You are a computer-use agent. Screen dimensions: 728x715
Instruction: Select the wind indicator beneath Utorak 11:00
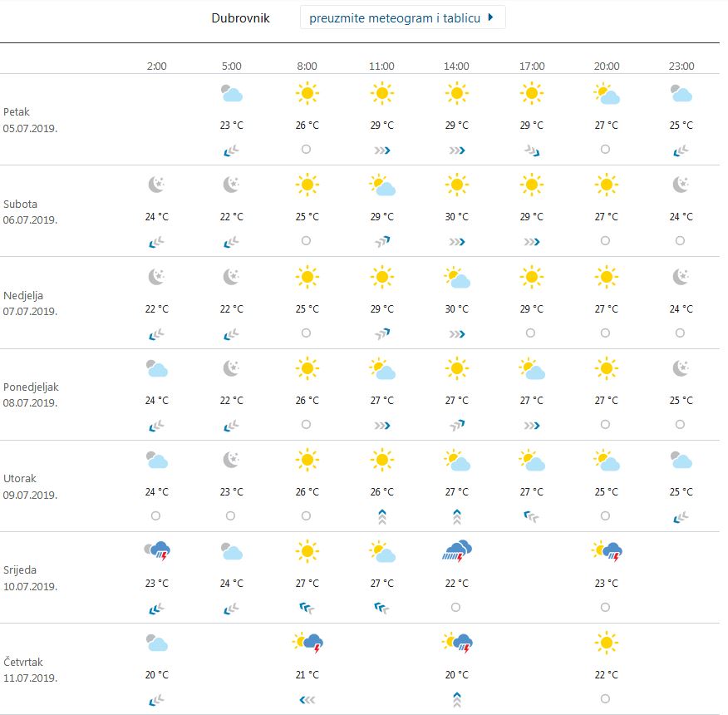pos(381,515)
